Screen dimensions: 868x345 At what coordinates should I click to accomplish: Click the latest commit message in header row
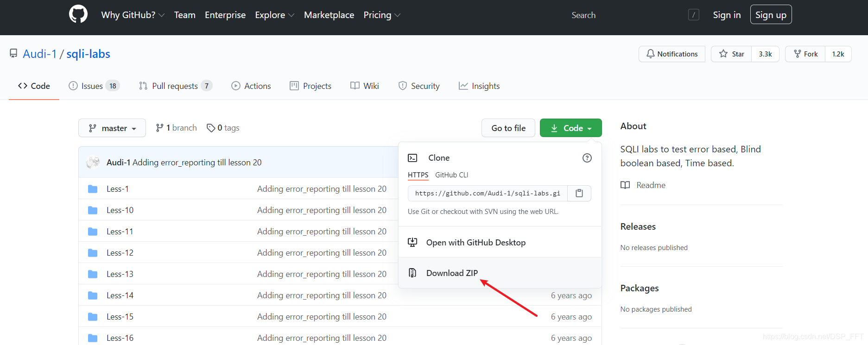(197, 163)
